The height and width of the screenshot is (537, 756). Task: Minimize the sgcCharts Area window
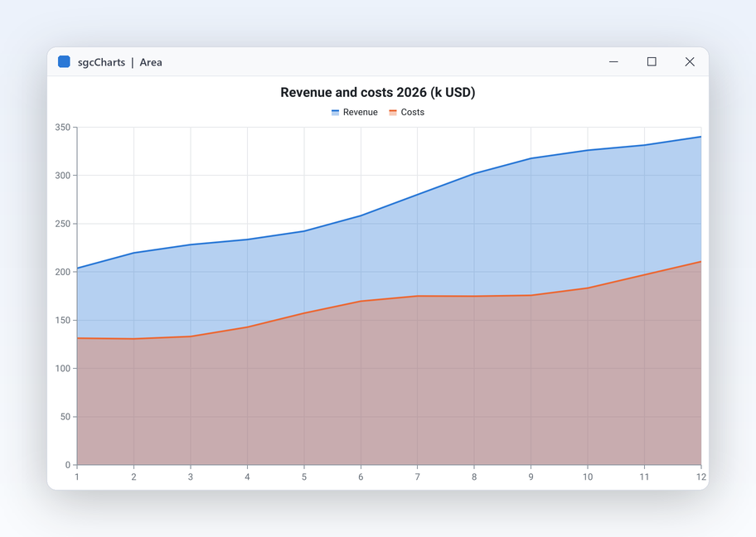(613, 61)
